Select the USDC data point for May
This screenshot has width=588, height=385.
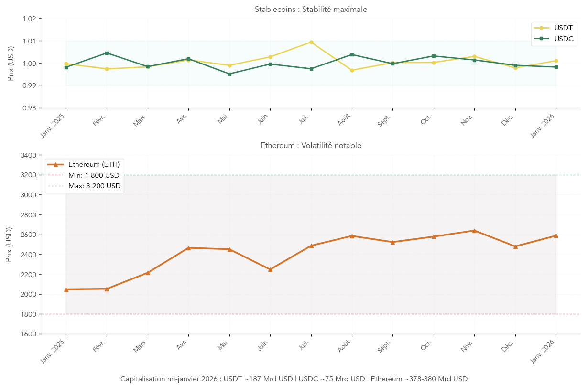[x=229, y=74]
